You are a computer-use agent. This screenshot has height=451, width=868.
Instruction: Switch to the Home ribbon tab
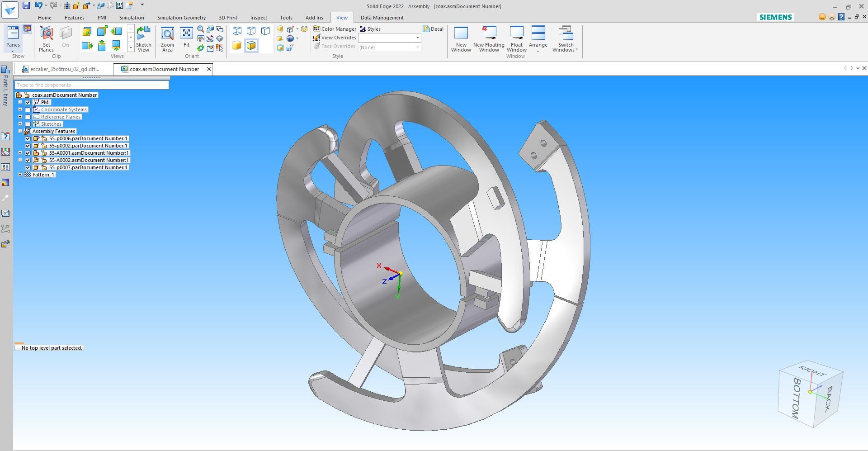[44, 17]
